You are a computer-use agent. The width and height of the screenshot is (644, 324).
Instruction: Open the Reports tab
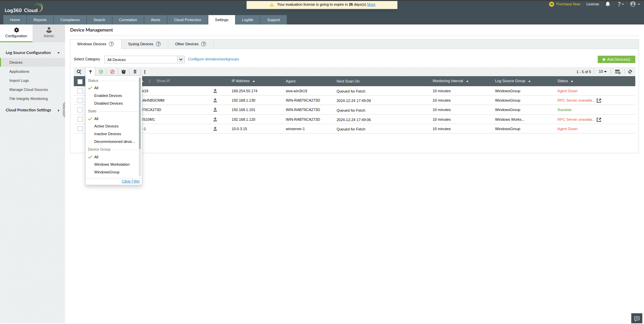pyautogui.click(x=40, y=20)
